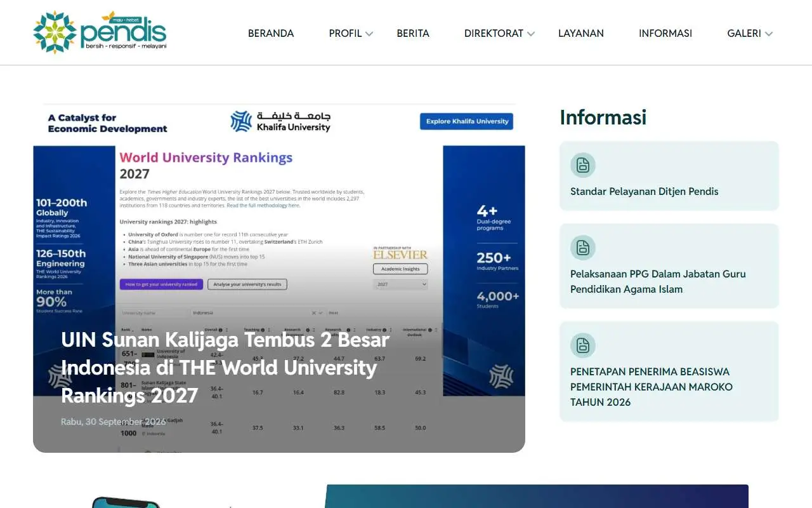The image size is (812, 508).
Task: Read the UIN Sunan Kalijaga headline article
Action: (x=225, y=367)
